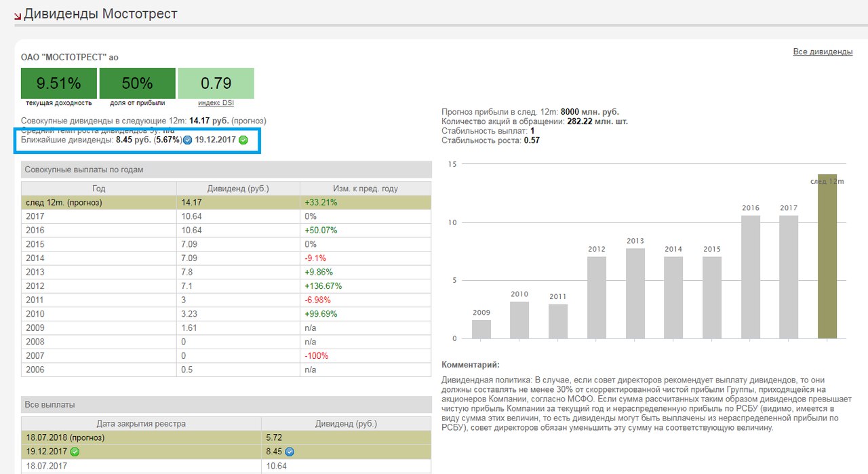This screenshot has width=868, height=474.
Task: Open the "Все дивиденды" link
Action: tap(823, 52)
